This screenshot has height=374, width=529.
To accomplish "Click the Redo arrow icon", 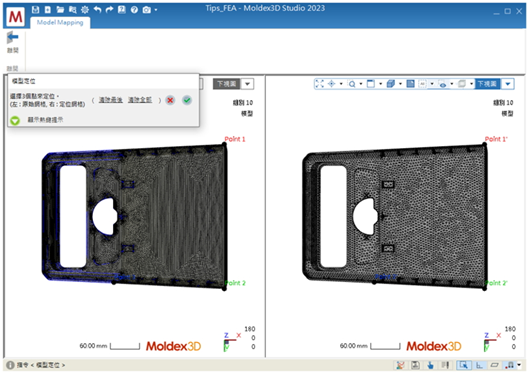I will point(109,10).
